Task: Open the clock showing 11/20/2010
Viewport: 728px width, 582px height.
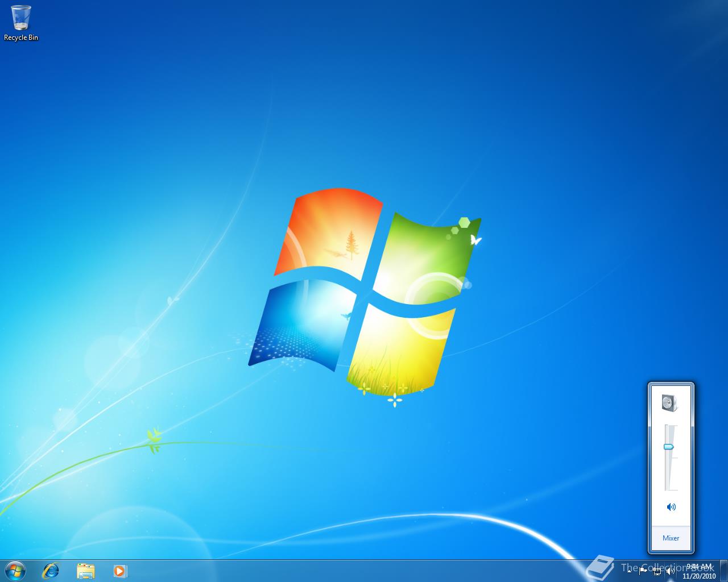Action: pyautogui.click(x=699, y=571)
